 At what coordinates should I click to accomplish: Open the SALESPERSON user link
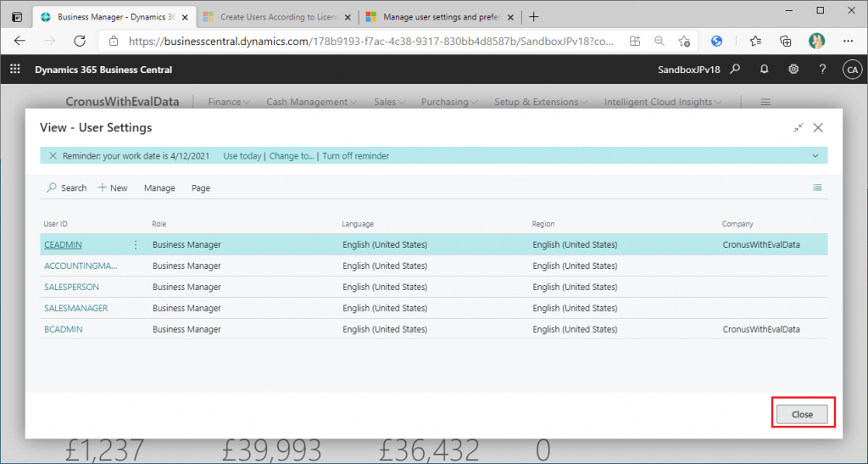point(71,287)
